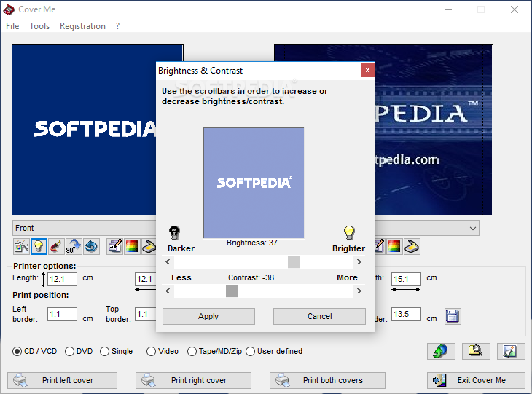Click Print both covers

(327, 380)
